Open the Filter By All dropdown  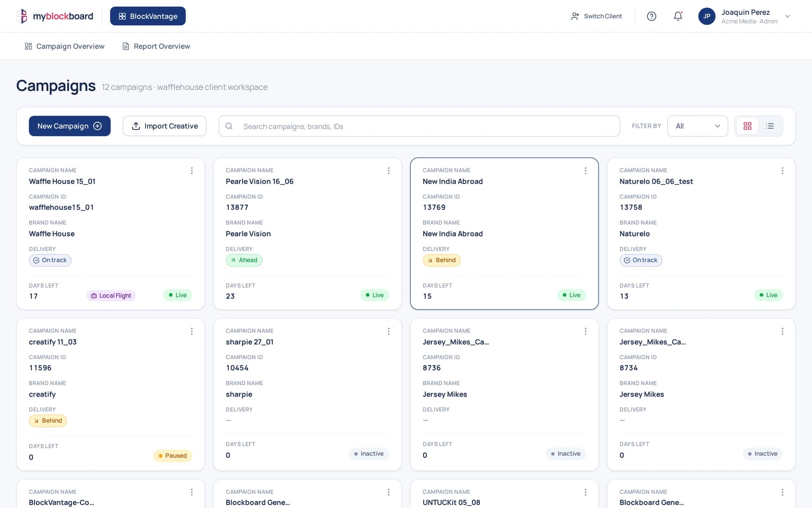click(697, 126)
